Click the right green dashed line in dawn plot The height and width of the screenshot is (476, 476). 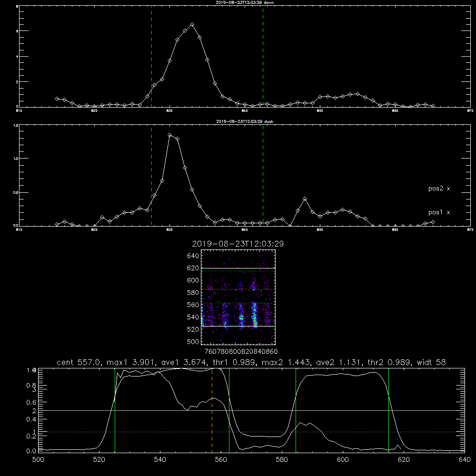click(263, 56)
